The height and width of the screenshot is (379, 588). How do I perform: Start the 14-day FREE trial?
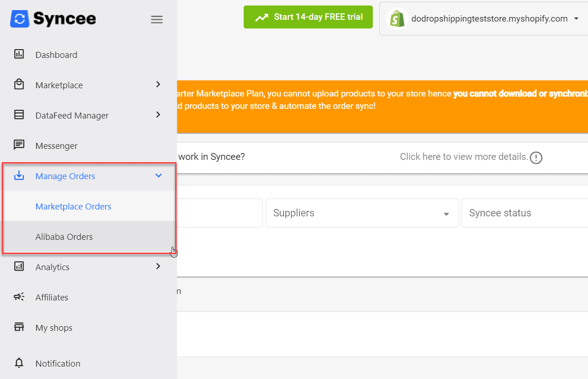(x=308, y=17)
